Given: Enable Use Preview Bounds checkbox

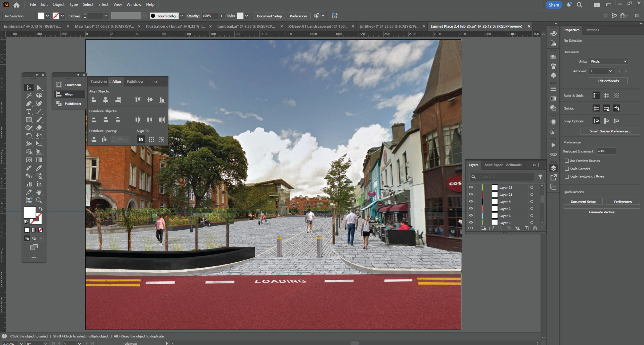Looking at the screenshot, I should (x=567, y=161).
